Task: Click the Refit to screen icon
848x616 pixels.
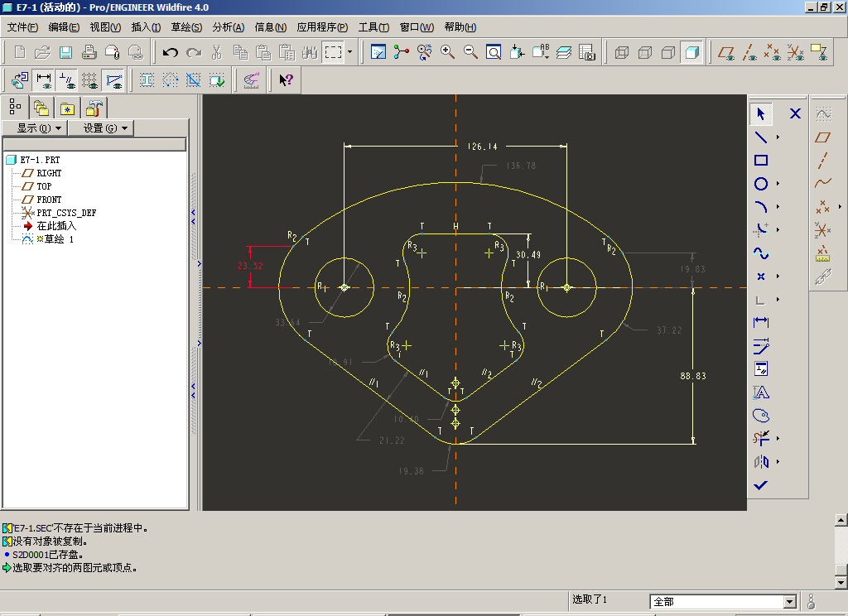Action: click(494, 52)
